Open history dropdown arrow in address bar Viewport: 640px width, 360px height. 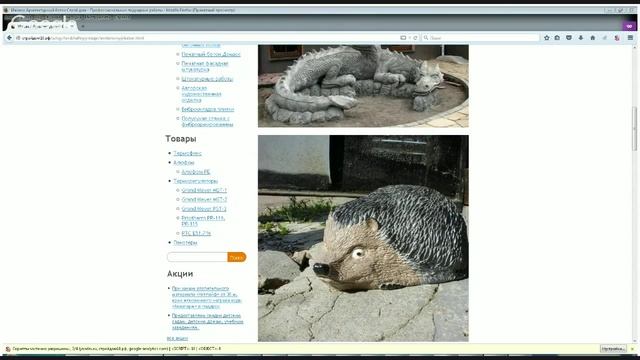coord(410,38)
